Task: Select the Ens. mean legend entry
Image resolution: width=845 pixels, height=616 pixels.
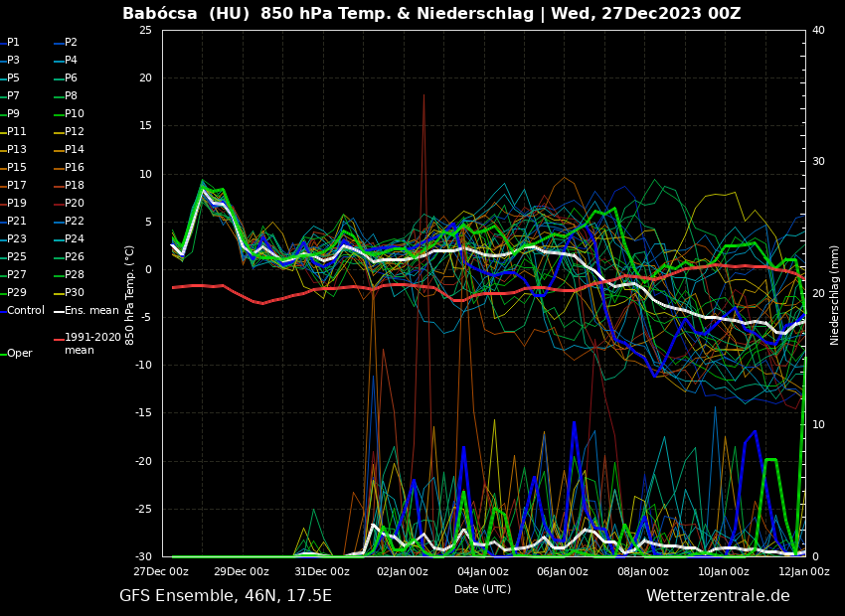Action: click(x=91, y=311)
